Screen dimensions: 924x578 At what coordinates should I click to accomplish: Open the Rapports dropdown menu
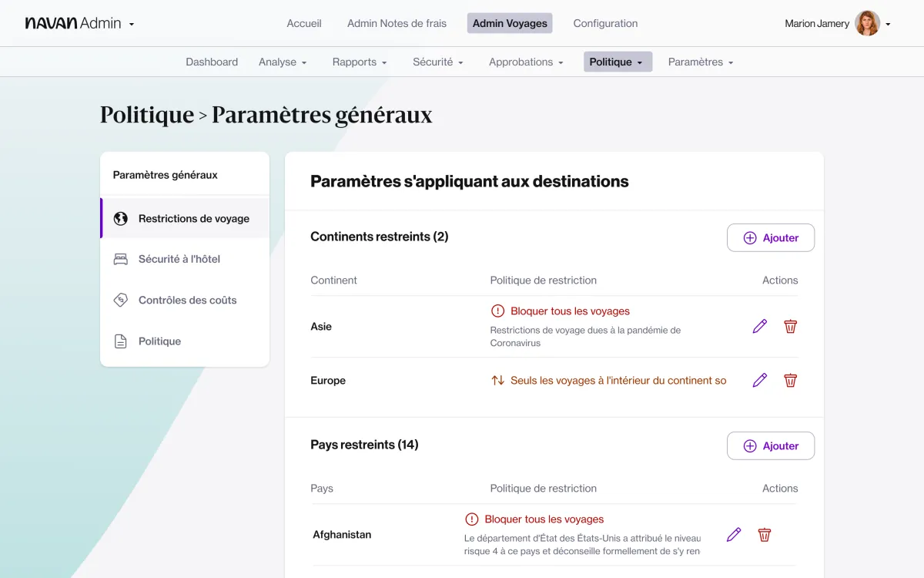[360, 62]
